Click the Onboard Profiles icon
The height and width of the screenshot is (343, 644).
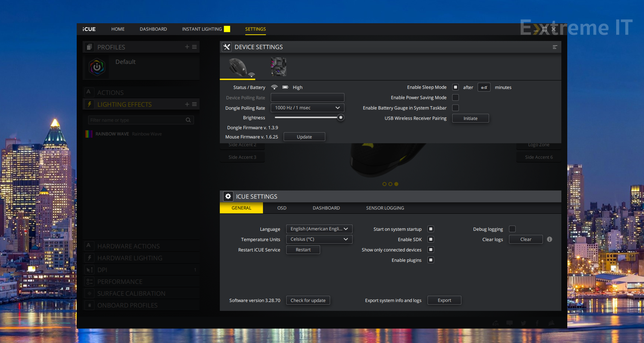[89, 305]
